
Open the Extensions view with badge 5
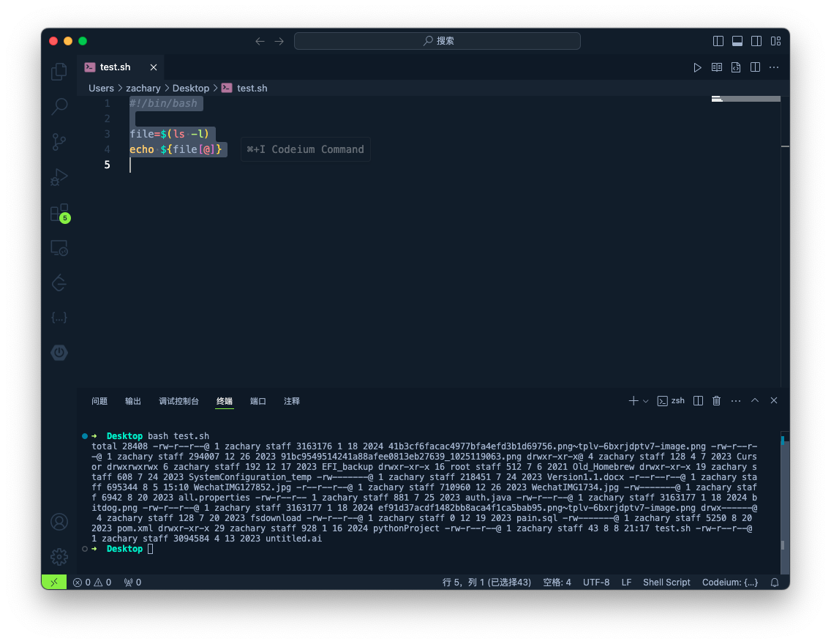coord(59,212)
